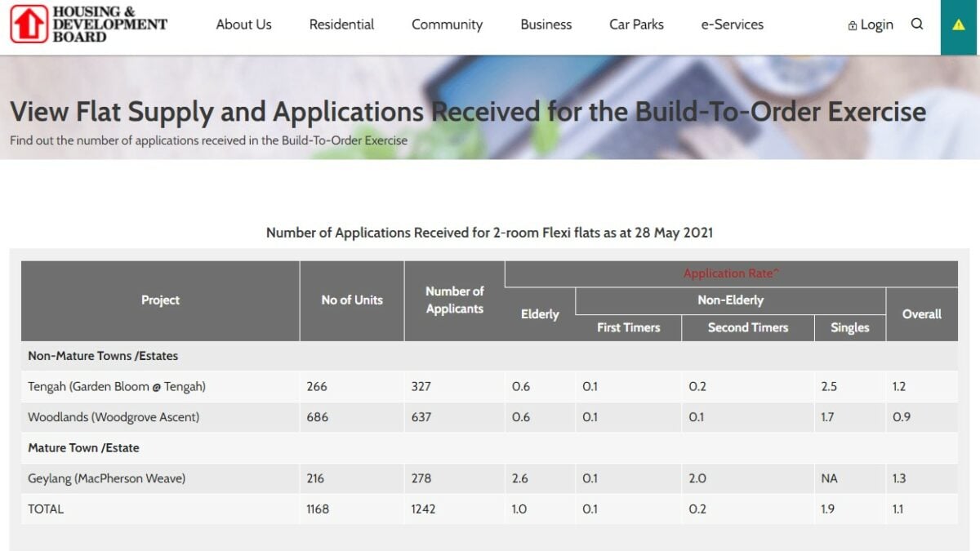This screenshot has width=980, height=551.
Task: Click the No of Units column header
Action: click(352, 300)
